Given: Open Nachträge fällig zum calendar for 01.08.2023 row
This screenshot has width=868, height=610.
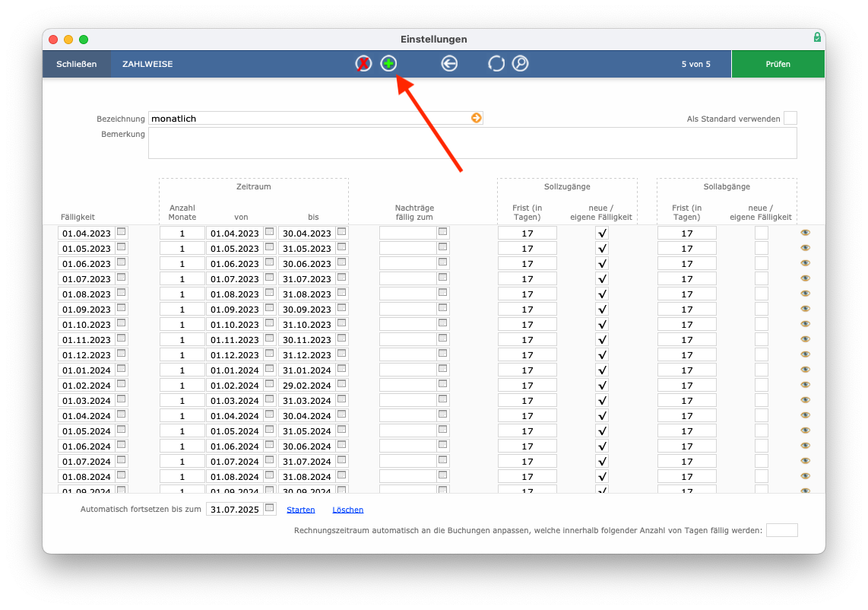Looking at the screenshot, I should (x=443, y=293).
